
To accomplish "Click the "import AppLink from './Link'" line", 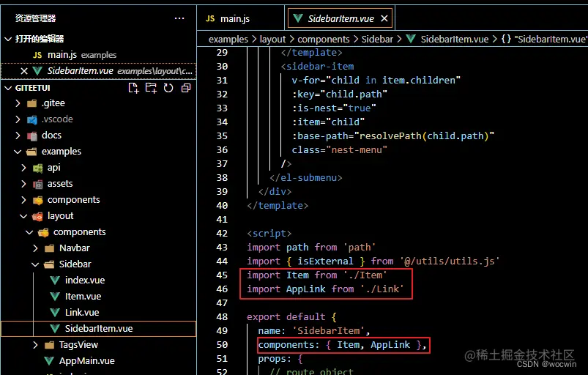I will [x=326, y=289].
